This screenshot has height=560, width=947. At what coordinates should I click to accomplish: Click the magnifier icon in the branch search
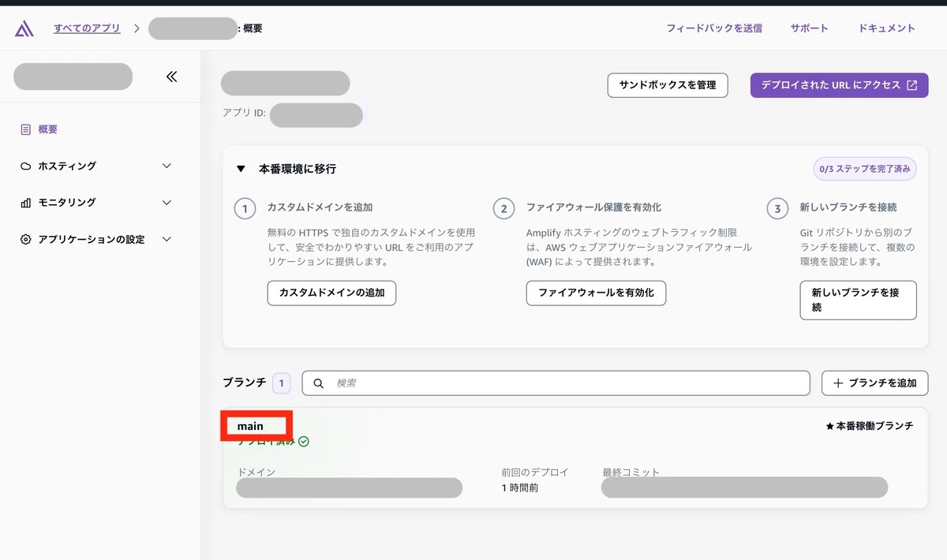[319, 383]
